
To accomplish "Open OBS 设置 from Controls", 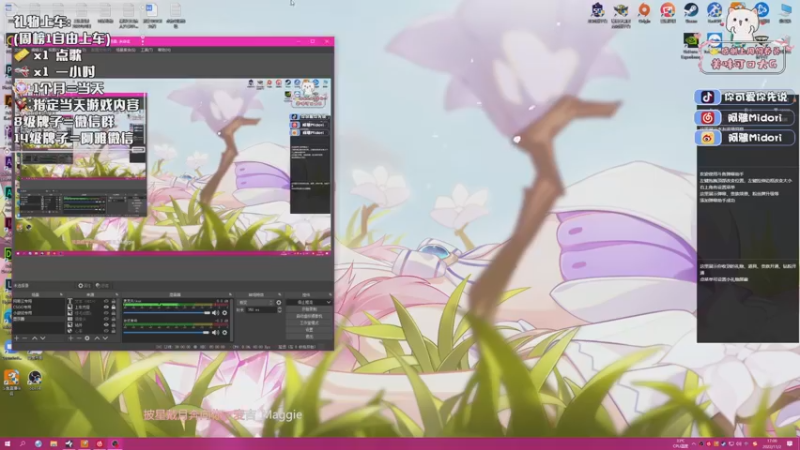I will 309,330.
